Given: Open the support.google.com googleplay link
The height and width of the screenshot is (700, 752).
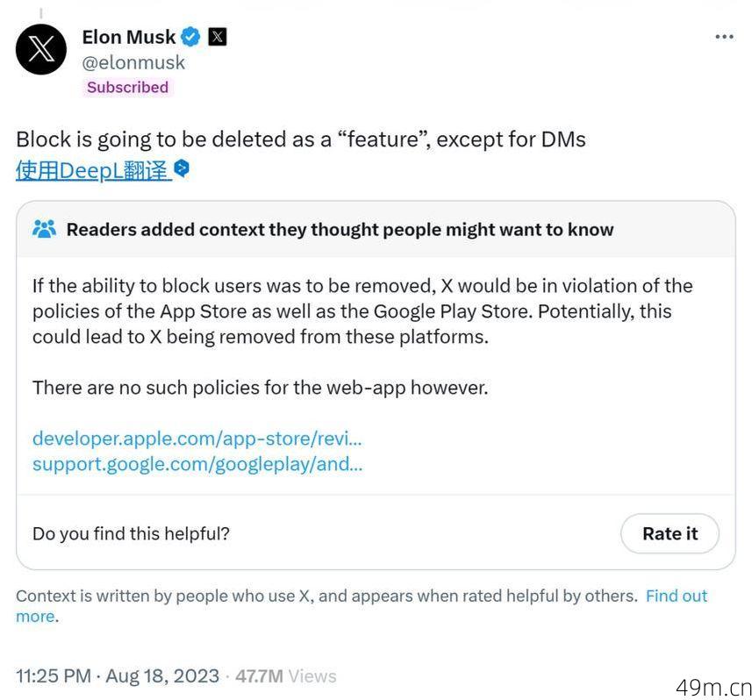Looking at the screenshot, I should [x=197, y=464].
